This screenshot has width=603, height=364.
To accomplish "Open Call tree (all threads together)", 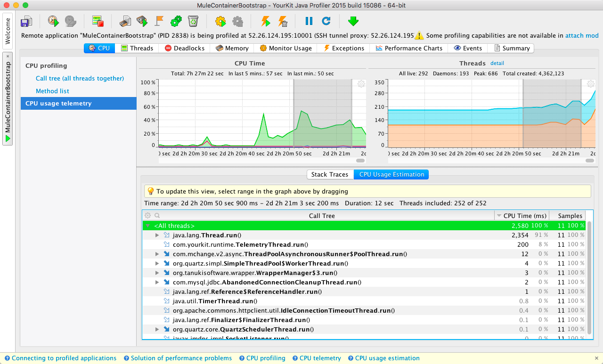I will tap(80, 78).
